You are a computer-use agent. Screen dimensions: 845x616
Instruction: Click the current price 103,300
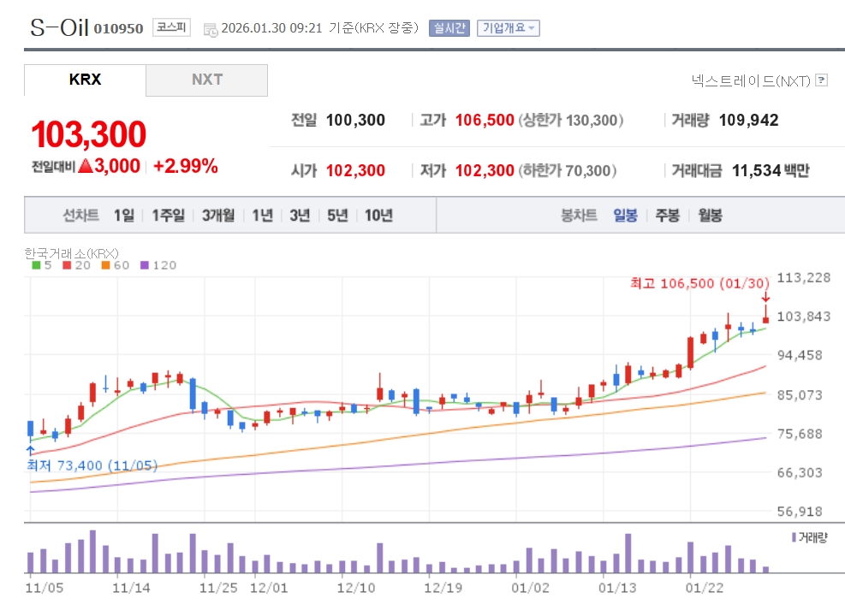click(88, 134)
